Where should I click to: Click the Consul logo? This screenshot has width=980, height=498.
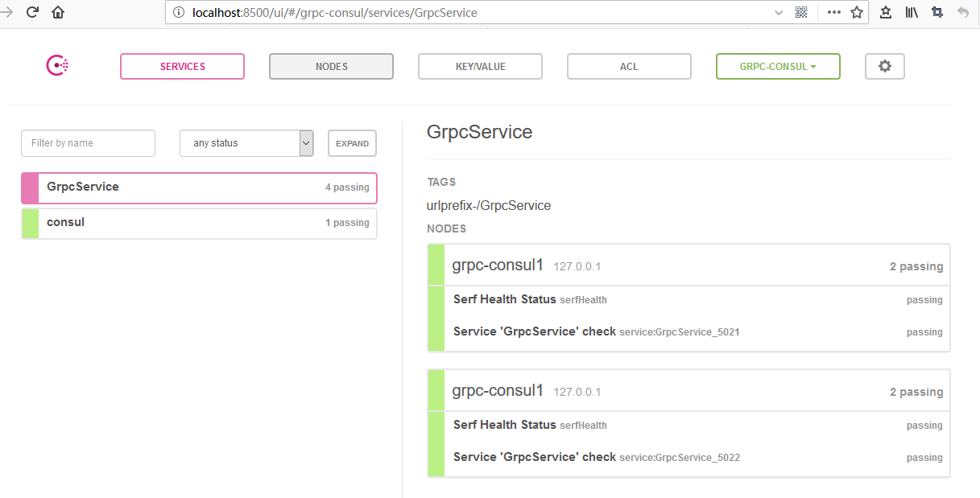(57, 66)
